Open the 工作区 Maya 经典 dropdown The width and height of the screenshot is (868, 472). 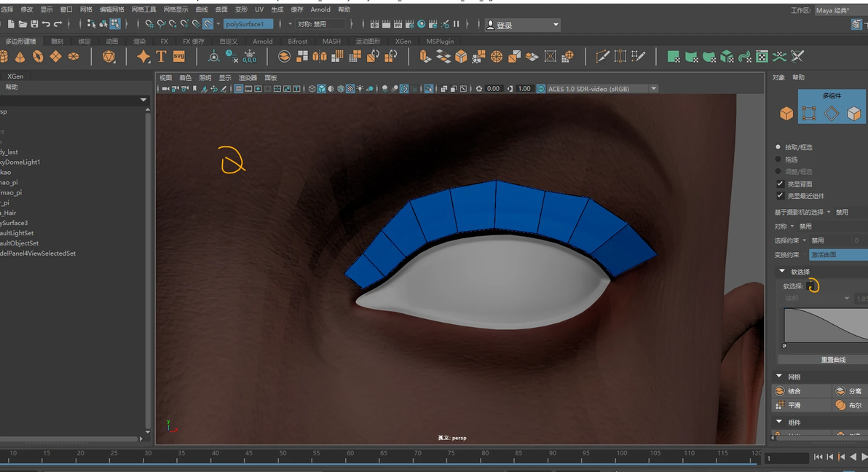[837, 10]
